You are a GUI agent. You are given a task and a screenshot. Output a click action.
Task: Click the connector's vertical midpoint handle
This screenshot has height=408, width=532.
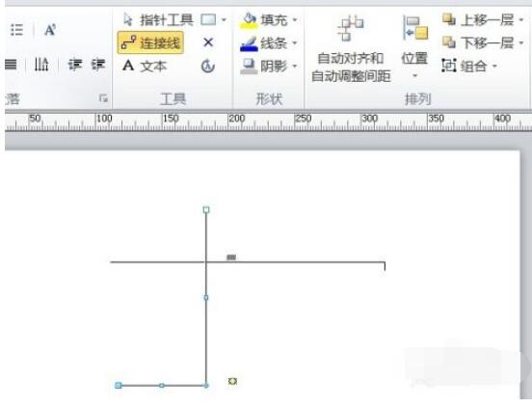click(206, 298)
